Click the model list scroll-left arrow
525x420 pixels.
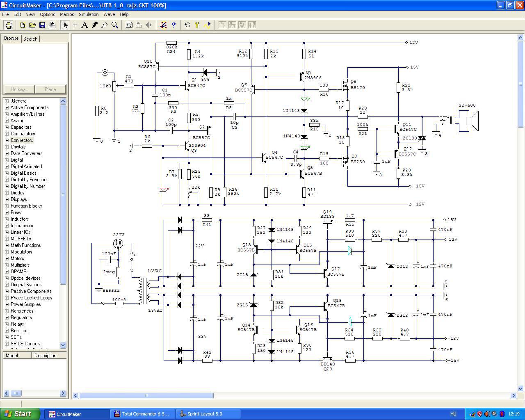[6, 393]
